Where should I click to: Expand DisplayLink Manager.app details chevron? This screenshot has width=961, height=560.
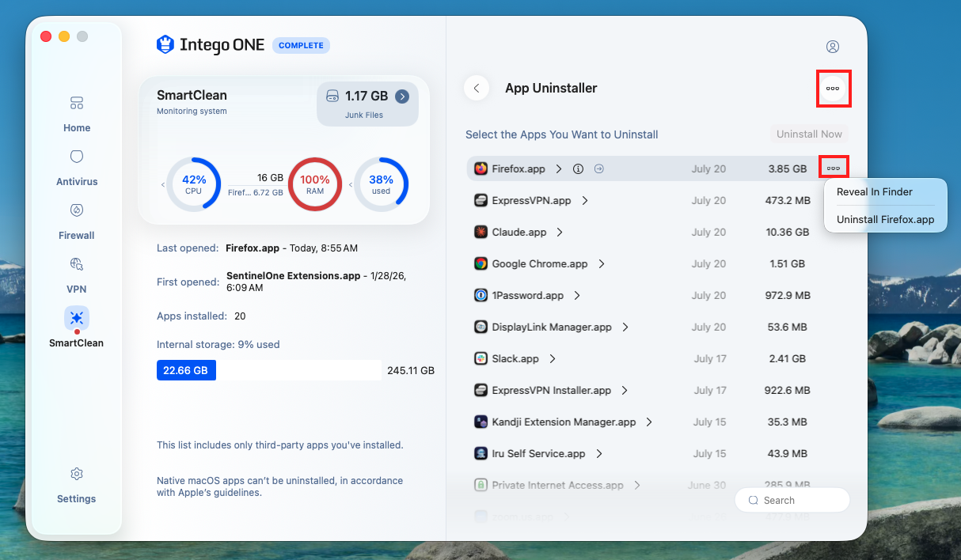625,327
